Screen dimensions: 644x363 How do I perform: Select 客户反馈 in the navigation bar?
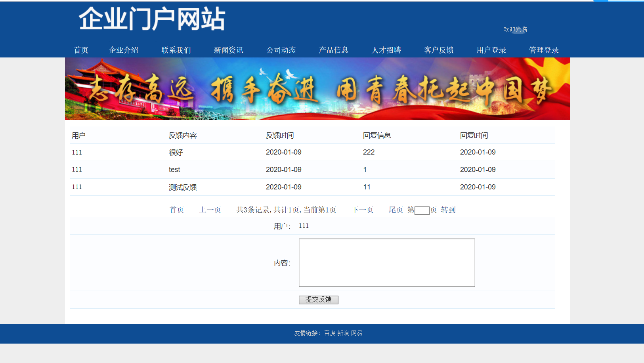click(x=439, y=50)
